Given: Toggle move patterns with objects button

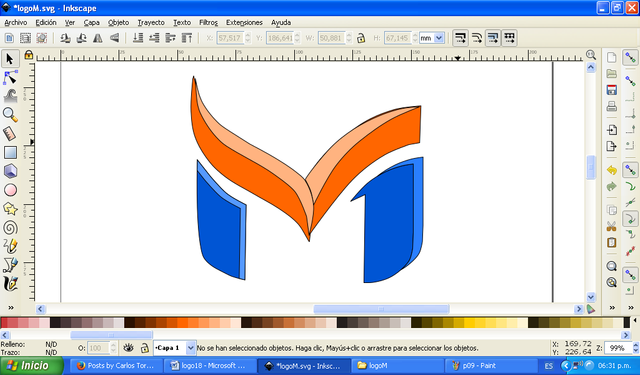Looking at the screenshot, I should [x=509, y=38].
